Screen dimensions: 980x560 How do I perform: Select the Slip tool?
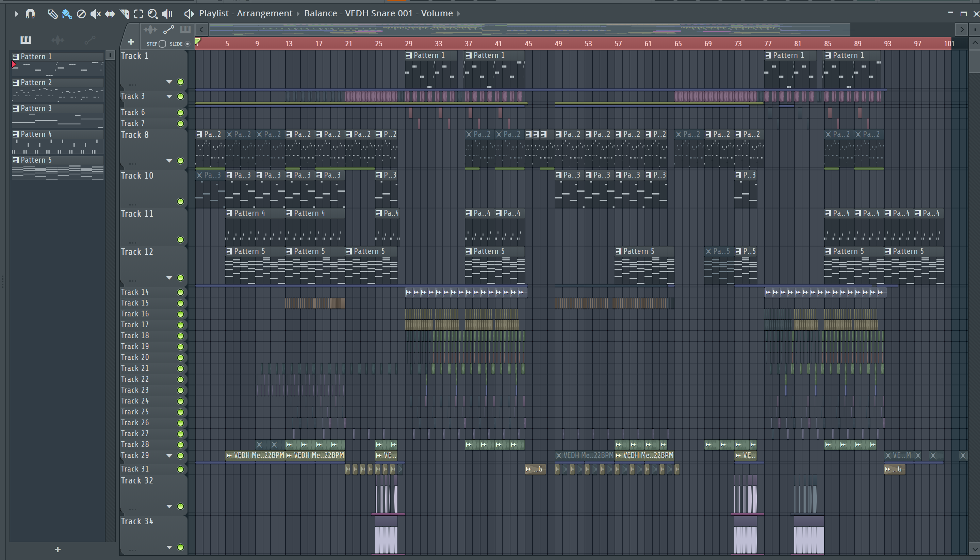pyautogui.click(x=110, y=14)
